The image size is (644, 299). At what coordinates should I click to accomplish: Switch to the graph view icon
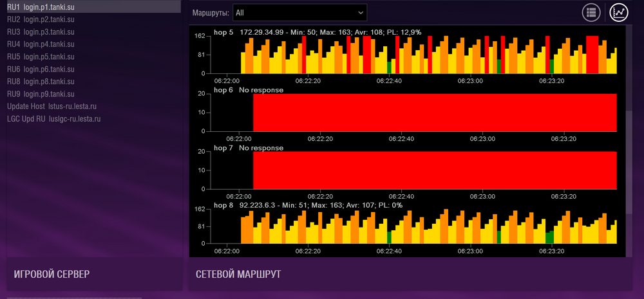(619, 13)
